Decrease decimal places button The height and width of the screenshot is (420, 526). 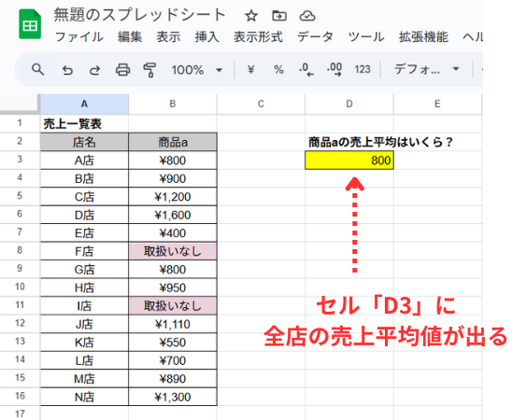[306, 70]
